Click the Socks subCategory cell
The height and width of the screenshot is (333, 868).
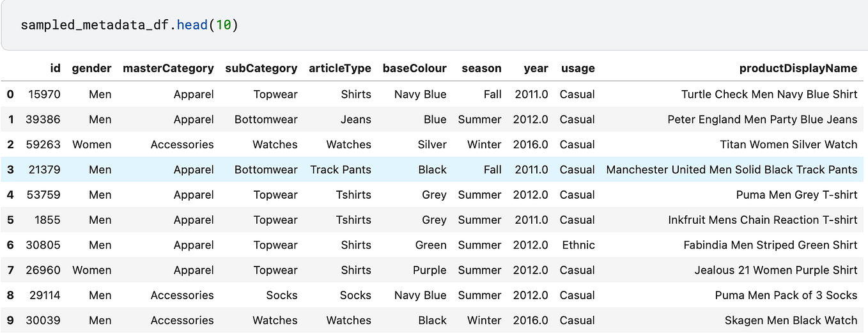pos(282,295)
